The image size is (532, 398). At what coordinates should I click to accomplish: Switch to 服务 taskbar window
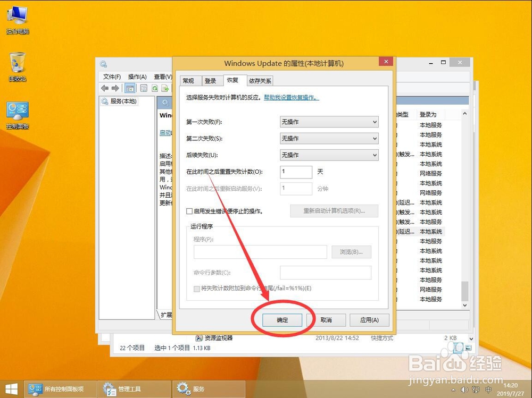[209, 389]
